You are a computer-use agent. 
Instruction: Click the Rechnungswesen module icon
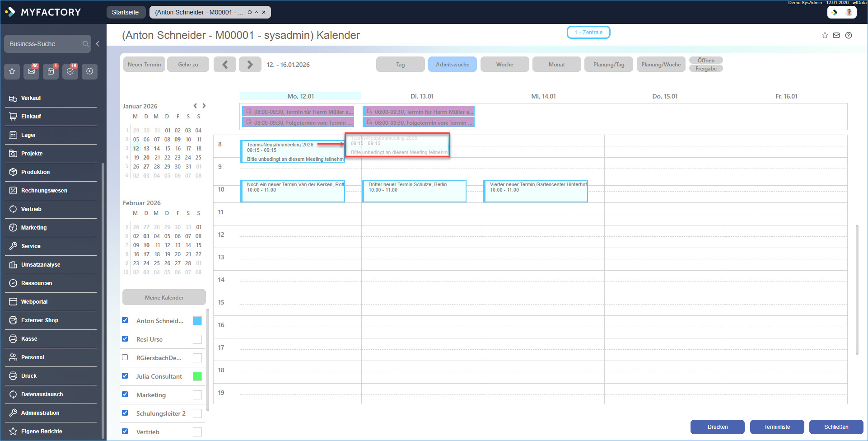coord(13,191)
